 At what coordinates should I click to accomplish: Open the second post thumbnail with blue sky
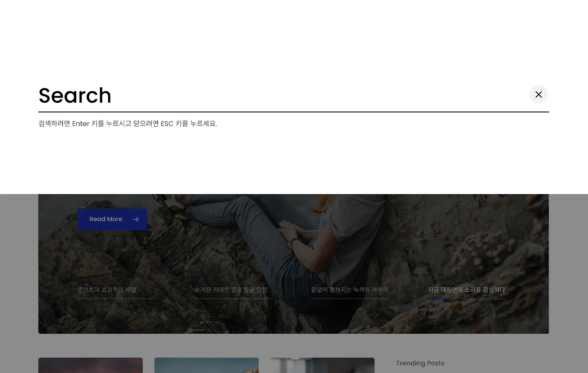pyautogui.click(x=206, y=365)
